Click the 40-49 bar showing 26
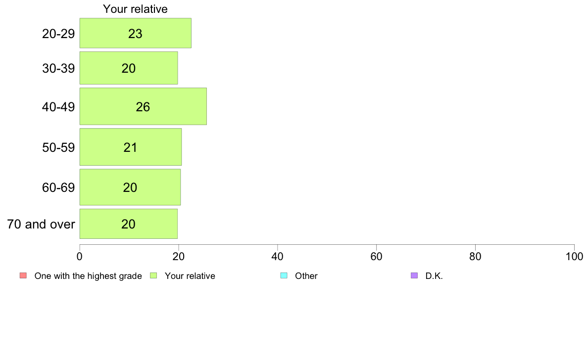Screen dimensions: 588x364 tap(143, 106)
